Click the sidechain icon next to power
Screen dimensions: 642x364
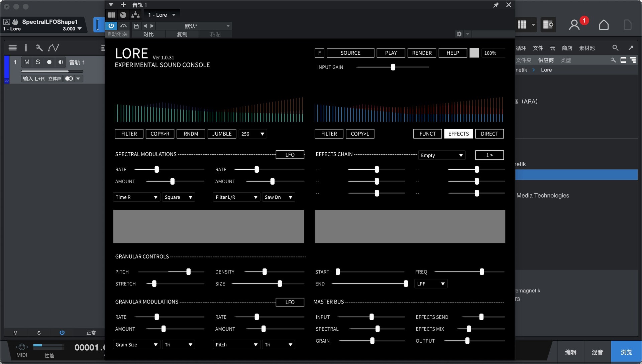click(x=123, y=26)
